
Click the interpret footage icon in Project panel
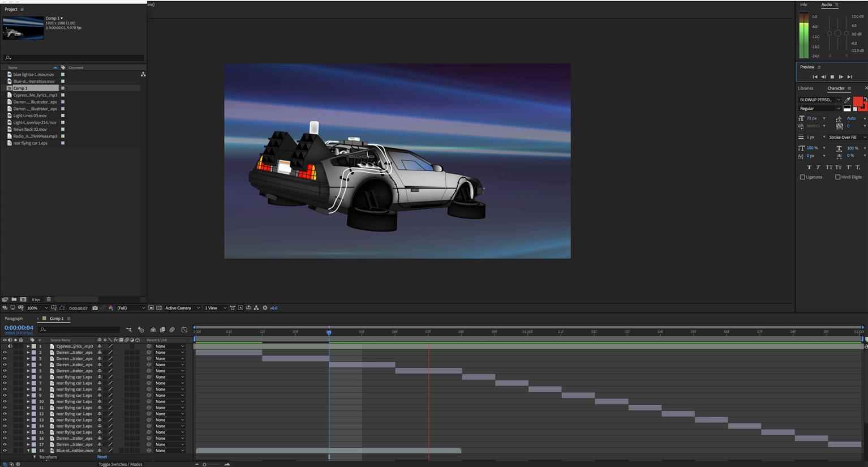5,299
